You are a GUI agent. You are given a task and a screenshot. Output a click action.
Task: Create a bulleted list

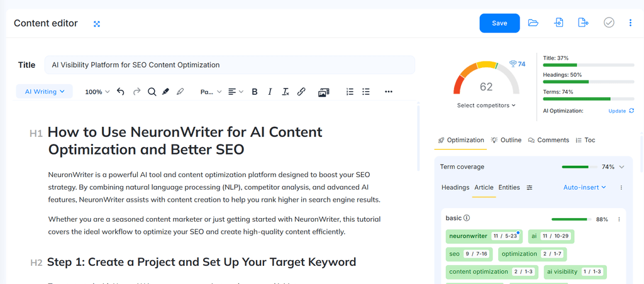366,92
